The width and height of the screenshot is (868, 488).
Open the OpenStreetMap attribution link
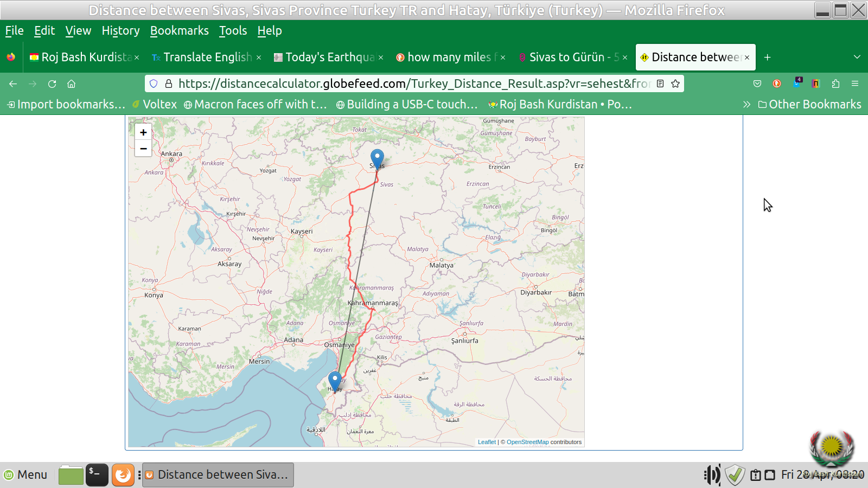tap(527, 442)
